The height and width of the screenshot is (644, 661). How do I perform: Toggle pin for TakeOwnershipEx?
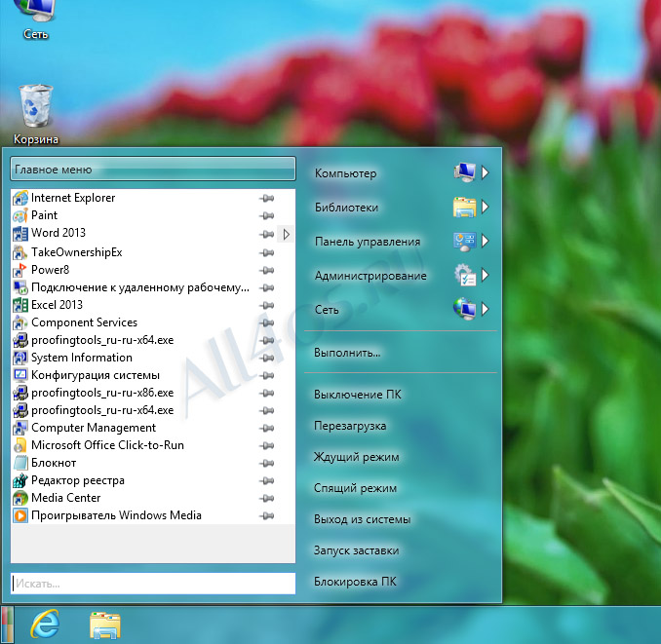(x=266, y=252)
